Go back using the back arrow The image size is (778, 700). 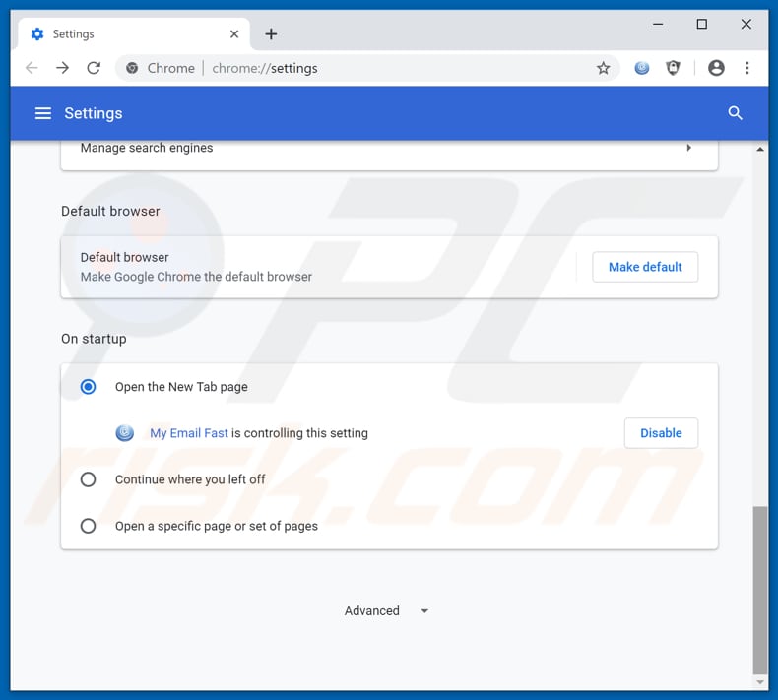click(x=32, y=68)
